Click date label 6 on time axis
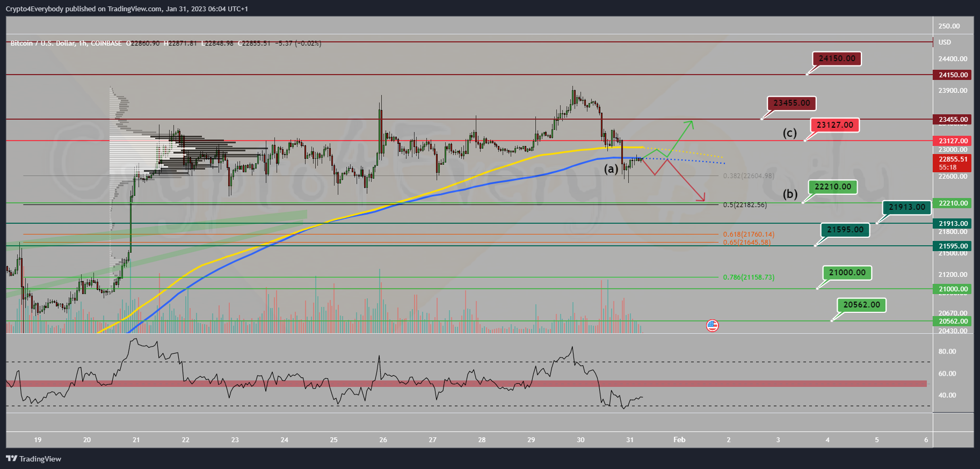The width and height of the screenshot is (980, 469). click(x=926, y=440)
